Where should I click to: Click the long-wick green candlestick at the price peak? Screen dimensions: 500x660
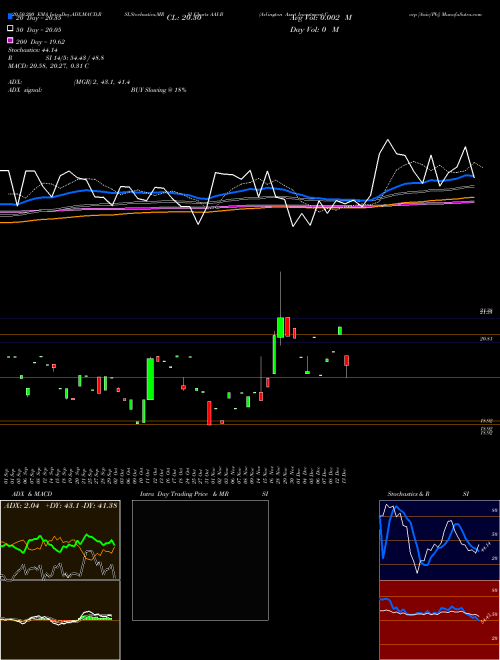point(280,327)
